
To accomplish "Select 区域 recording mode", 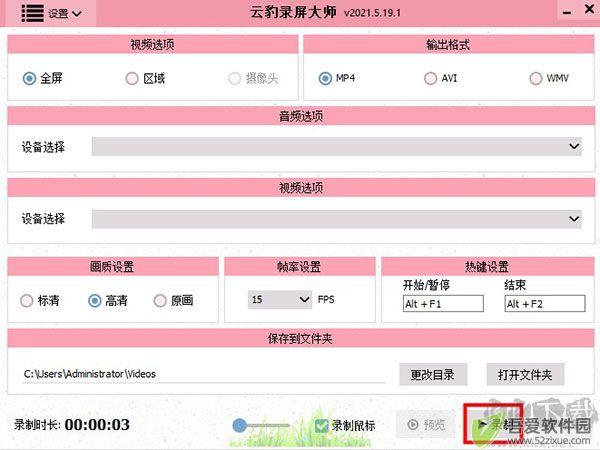I will tap(145, 78).
